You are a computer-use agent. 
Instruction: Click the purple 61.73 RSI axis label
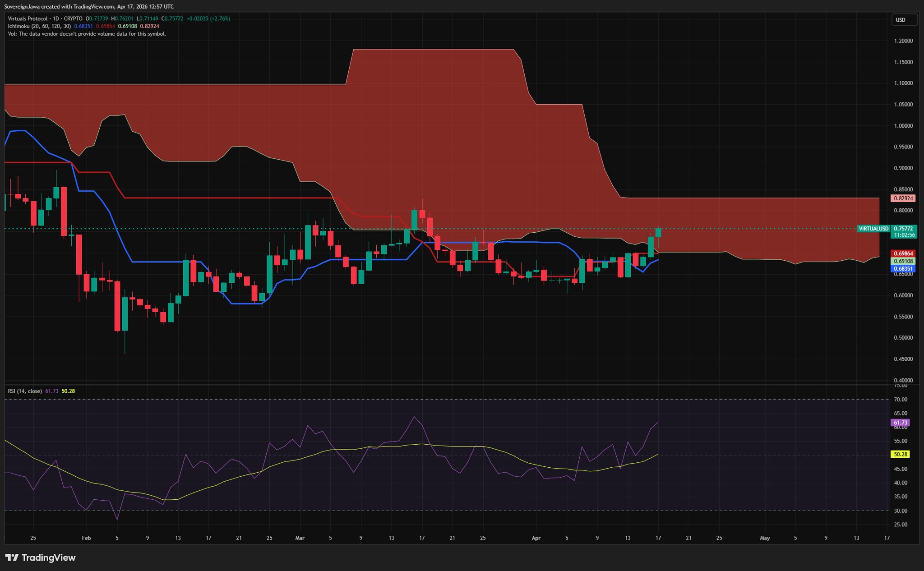[900, 423]
